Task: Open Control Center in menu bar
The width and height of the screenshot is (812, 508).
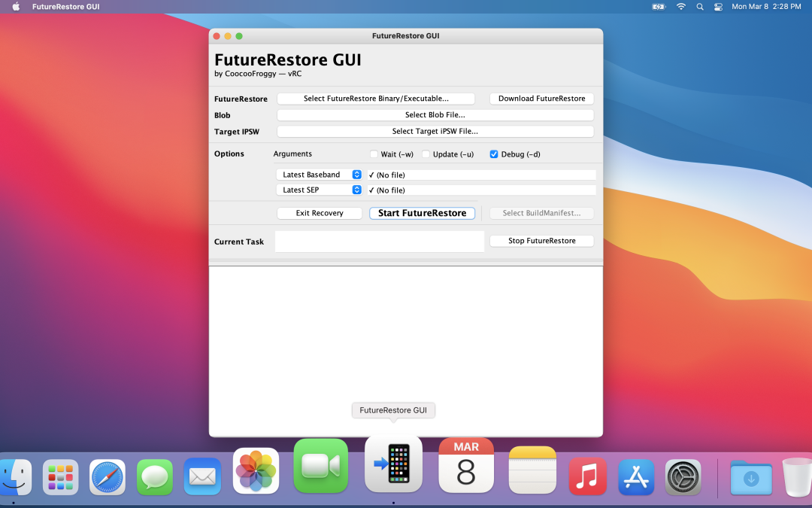Action: coord(718,7)
